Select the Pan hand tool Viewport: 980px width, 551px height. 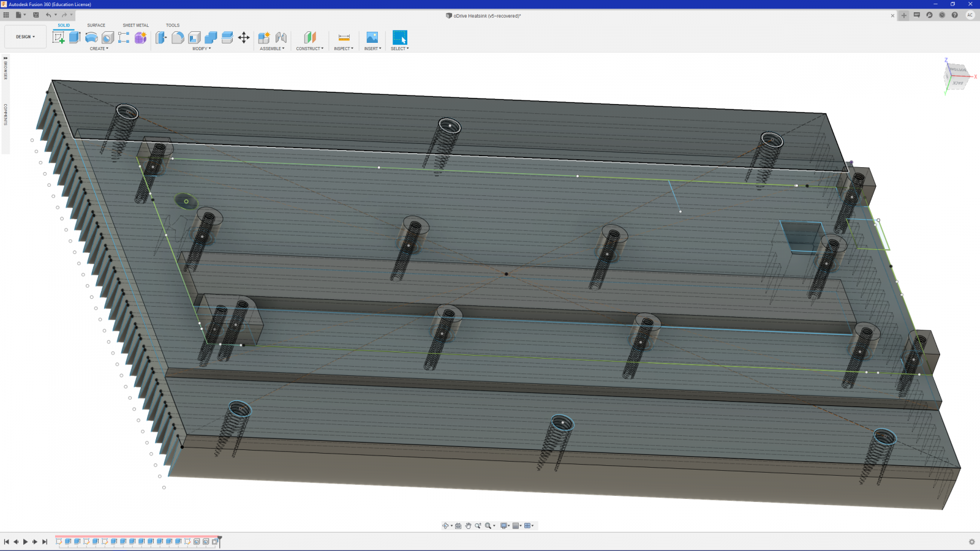click(469, 526)
